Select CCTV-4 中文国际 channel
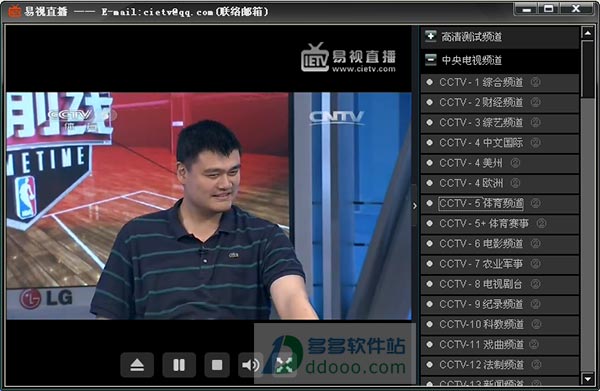This screenshot has height=391, width=600. click(x=500, y=143)
